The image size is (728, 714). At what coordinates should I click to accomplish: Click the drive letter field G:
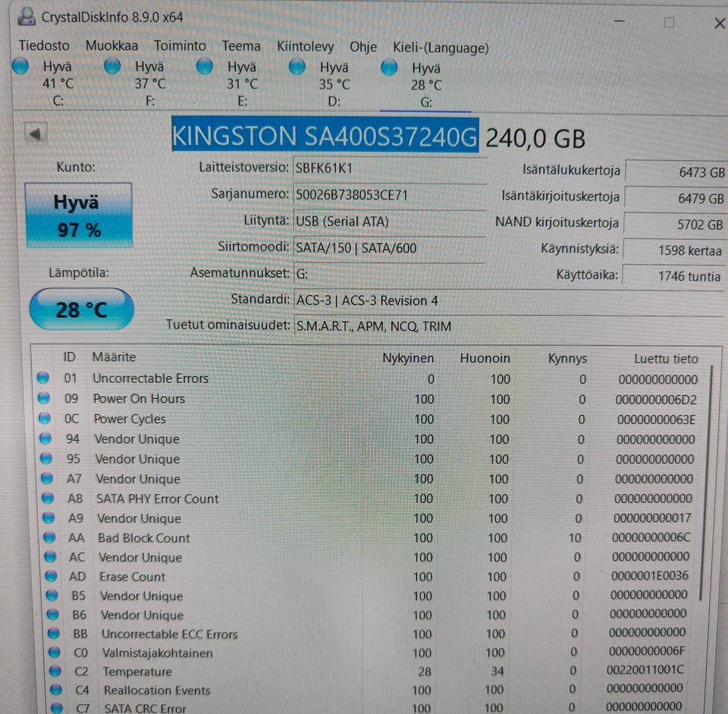(x=390, y=274)
